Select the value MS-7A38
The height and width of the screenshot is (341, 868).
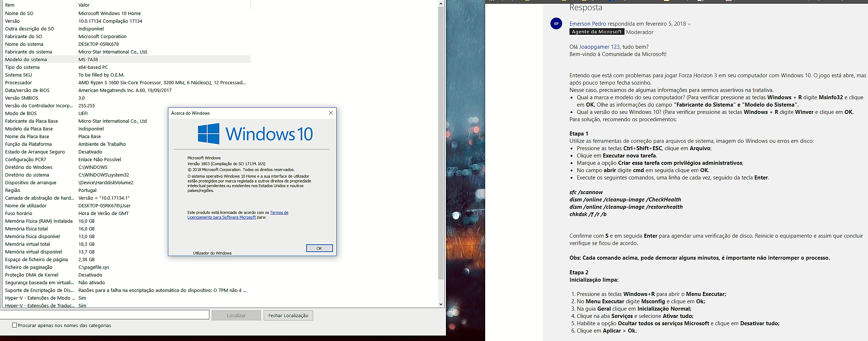coord(88,59)
